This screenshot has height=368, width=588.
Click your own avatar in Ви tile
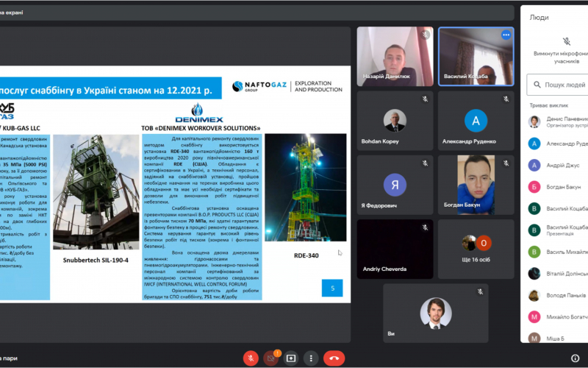click(435, 314)
